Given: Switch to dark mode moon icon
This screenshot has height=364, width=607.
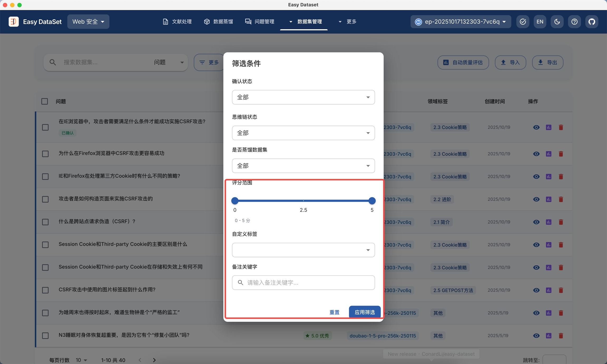Looking at the screenshot, I should click(557, 22).
